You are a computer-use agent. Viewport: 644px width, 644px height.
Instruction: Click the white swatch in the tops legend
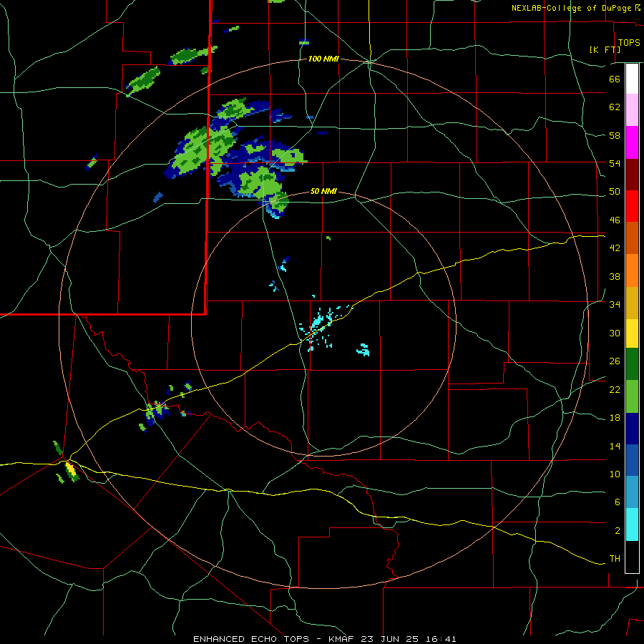[632, 79]
